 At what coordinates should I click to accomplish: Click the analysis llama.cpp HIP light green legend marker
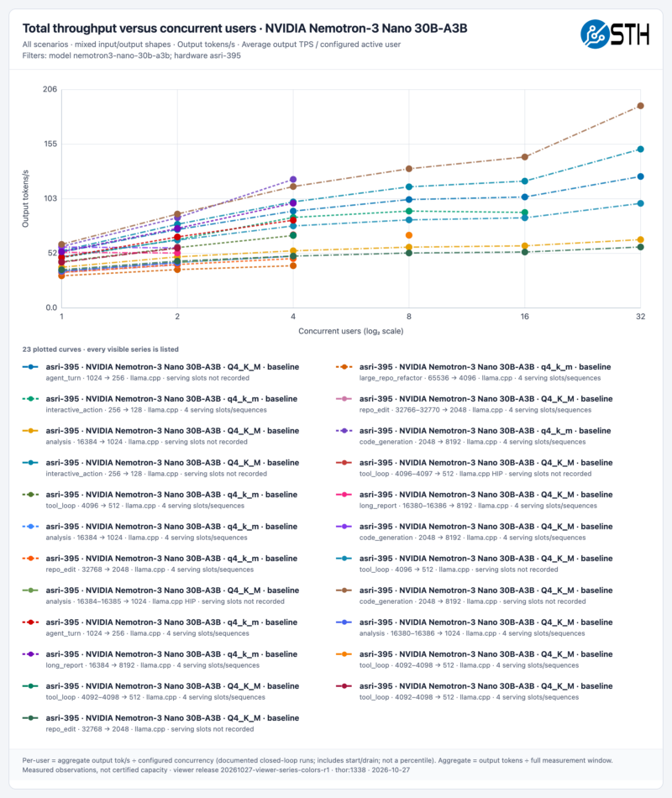pos(30,591)
